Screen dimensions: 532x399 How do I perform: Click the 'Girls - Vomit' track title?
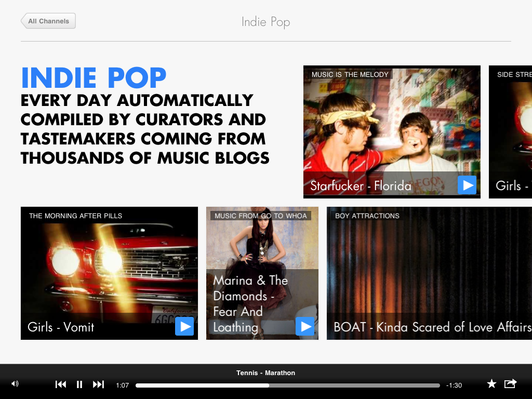coord(61,327)
